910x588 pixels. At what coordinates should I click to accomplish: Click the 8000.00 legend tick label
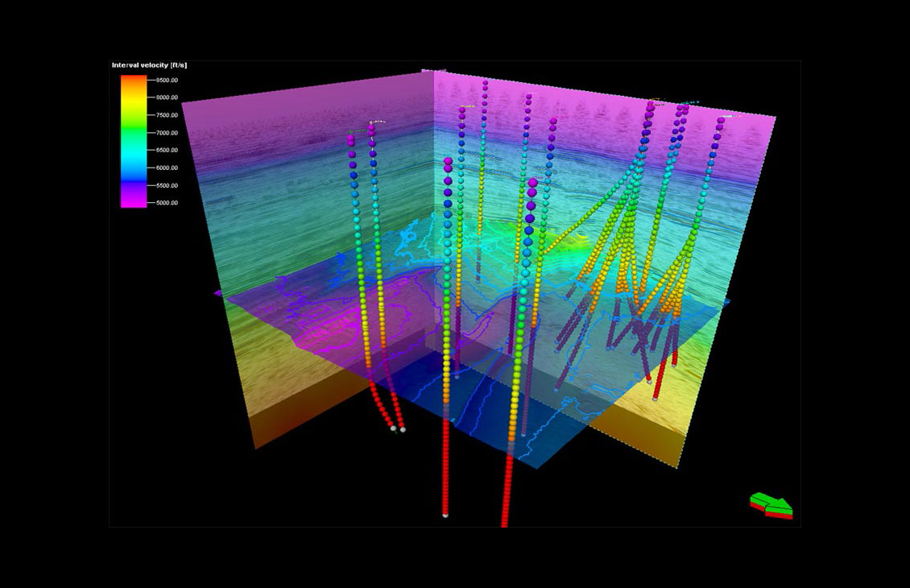(167, 97)
